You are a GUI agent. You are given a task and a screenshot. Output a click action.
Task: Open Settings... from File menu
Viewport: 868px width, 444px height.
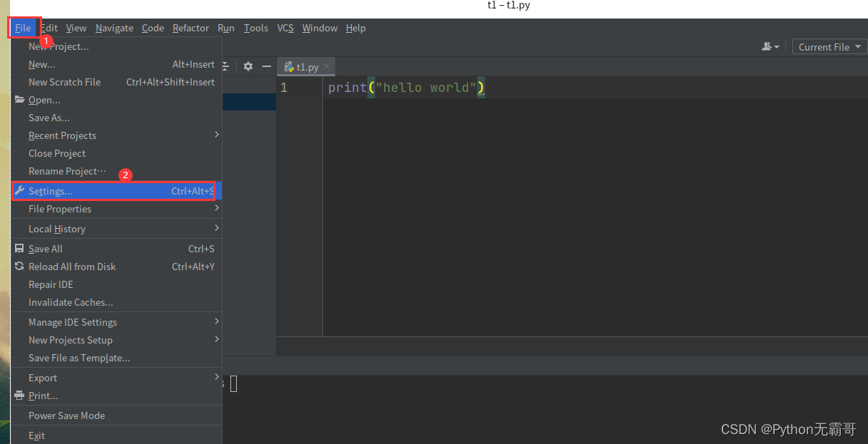point(116,191)
